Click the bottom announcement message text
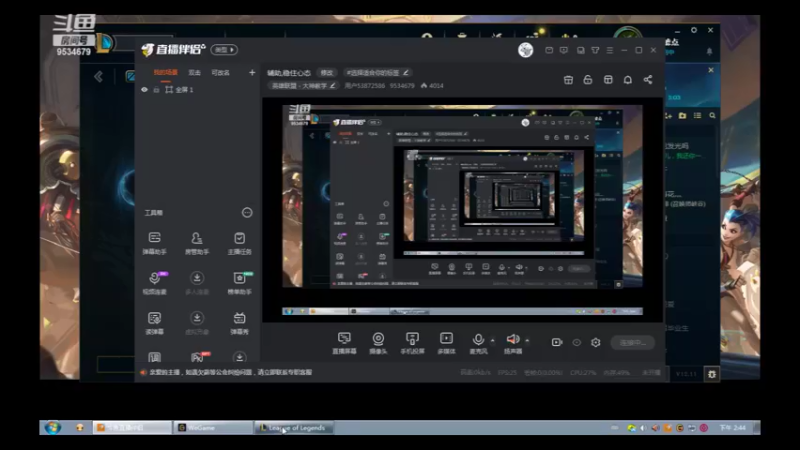 pos(231,372)
